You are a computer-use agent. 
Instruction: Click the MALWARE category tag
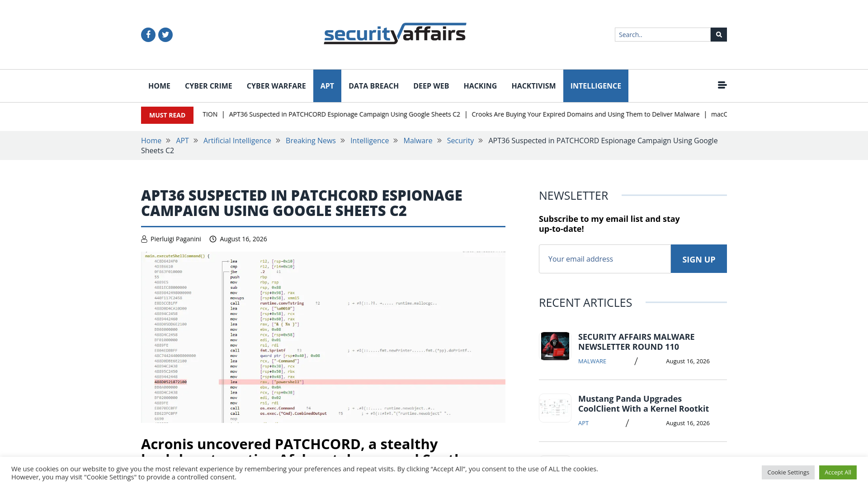592,361
